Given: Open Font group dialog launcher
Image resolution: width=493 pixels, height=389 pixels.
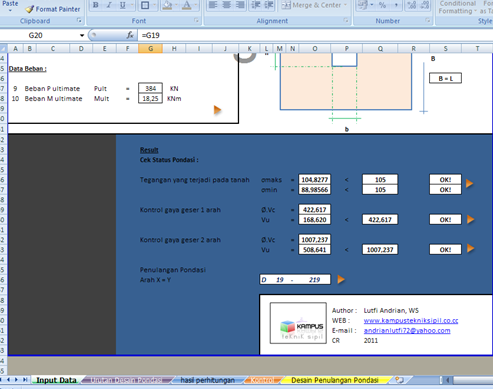Looking at the screenshot, I should [196, 21].
